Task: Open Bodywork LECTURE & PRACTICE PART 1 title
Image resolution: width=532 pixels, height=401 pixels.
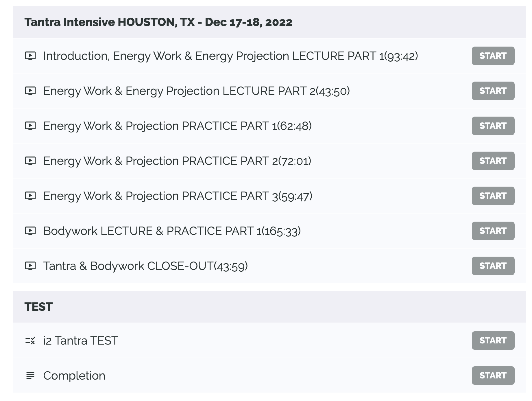Action: 172,231
